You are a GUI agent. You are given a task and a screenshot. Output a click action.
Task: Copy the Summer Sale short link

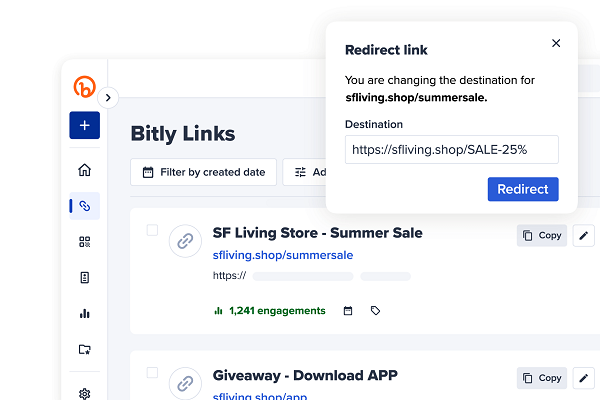pos(541,236)
